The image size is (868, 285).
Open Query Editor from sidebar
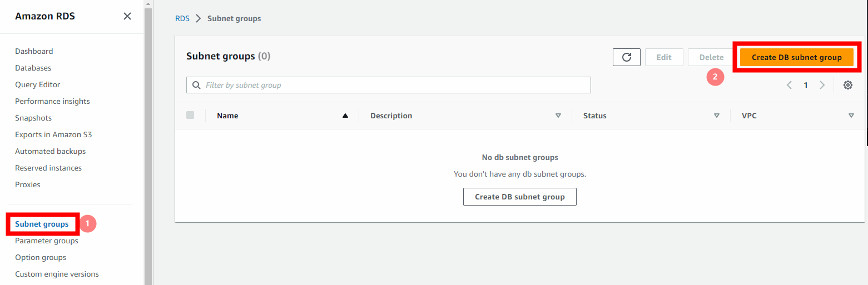click(x=37, y=84)
